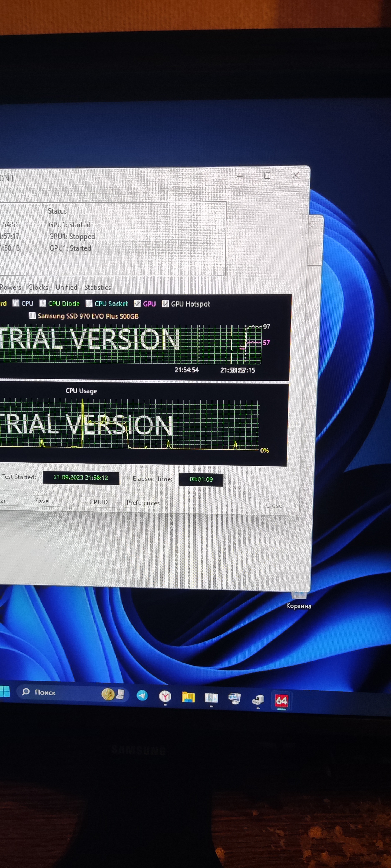Click the CPU Usage graph title
The image size is (391, 868).
pyautogui.click(x=81, y=391)
